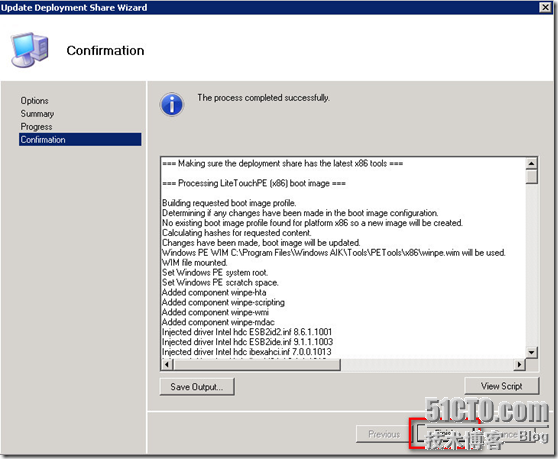558x459 pixels.
Task: Click the Save Output button
Action: coord(197,387)
